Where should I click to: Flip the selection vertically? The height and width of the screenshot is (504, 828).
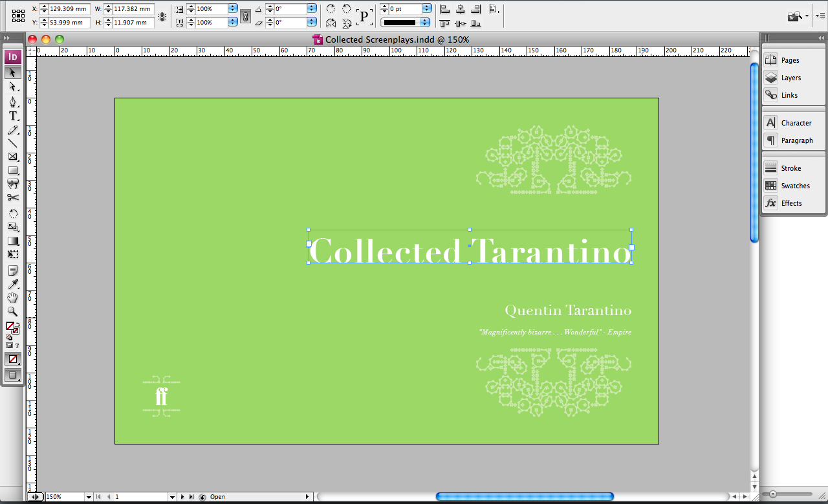tap(347, 23)
